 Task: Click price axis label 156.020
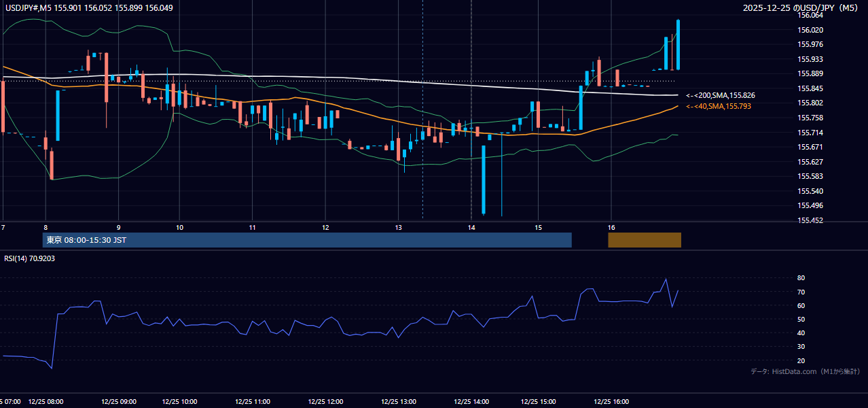(810, 30)
